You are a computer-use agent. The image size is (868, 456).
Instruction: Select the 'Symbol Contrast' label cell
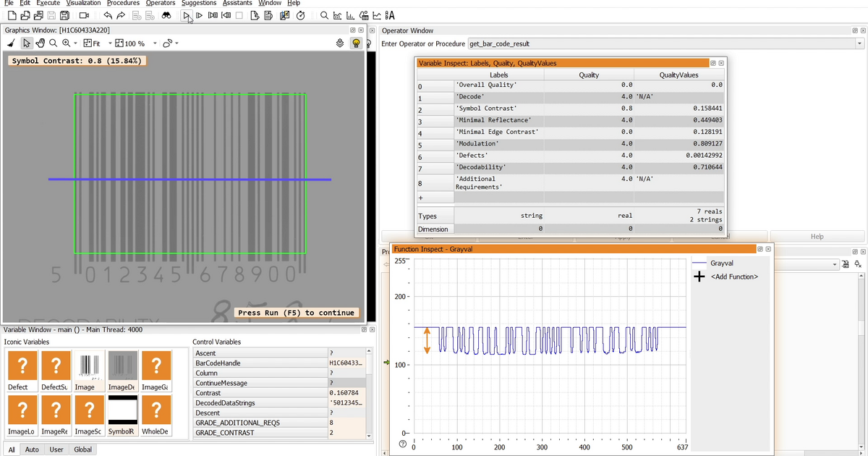coord(498,109)
